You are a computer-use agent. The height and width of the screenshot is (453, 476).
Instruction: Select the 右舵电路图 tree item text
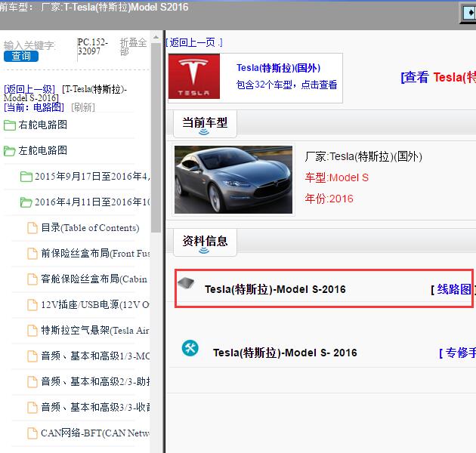(x=43, y=125)
